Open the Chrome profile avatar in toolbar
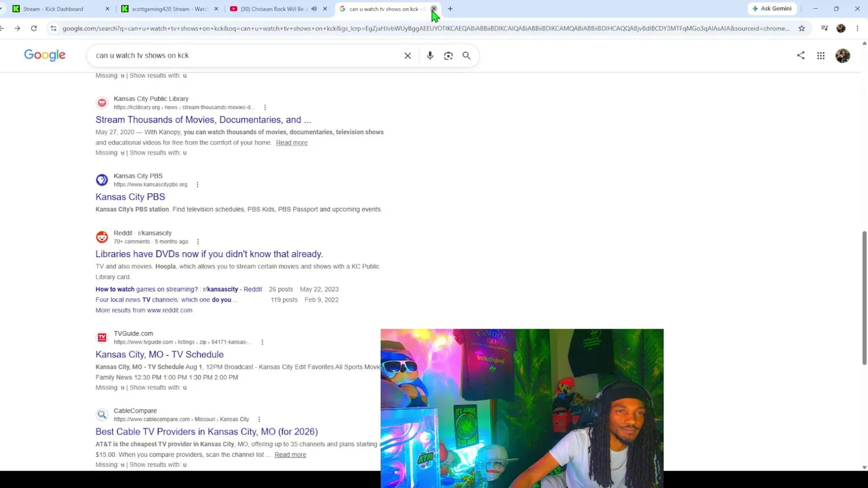 click(841, 28)
